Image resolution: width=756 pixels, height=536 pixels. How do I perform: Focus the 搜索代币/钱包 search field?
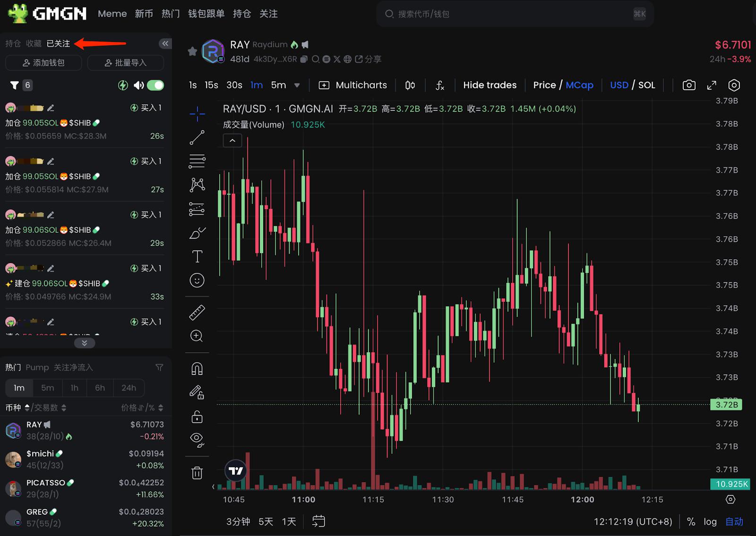(x=515, y=14)
